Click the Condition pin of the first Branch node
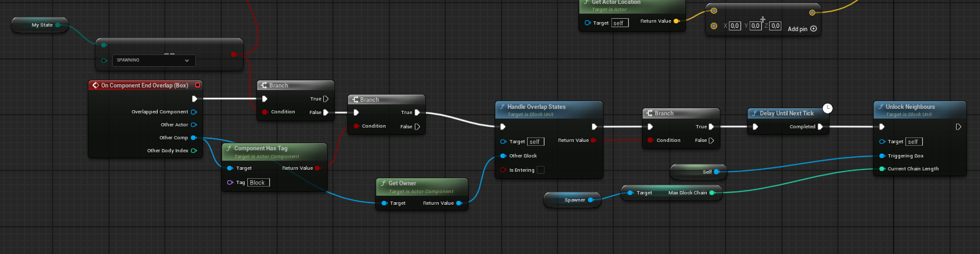The height and width of the screenshot is (254, 980). 265,112
